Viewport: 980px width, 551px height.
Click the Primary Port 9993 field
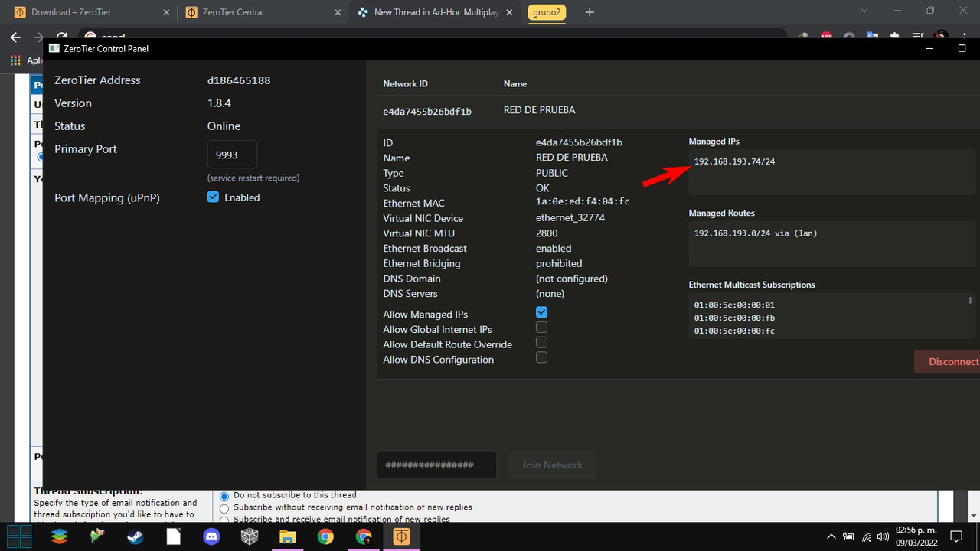pyautogui.click(x=232, y=155)
